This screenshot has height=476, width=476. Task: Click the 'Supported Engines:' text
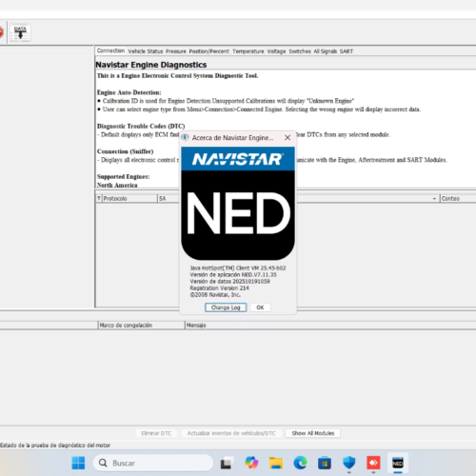(124, 176)
